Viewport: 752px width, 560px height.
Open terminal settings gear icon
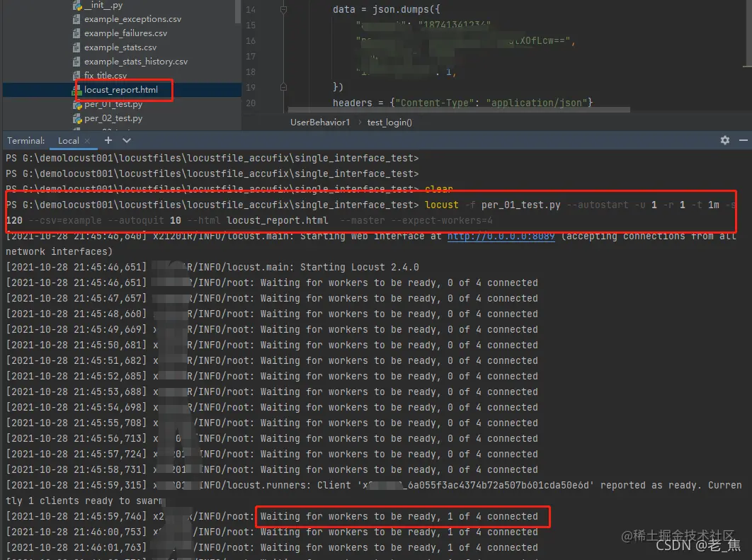tap(724, 140)
